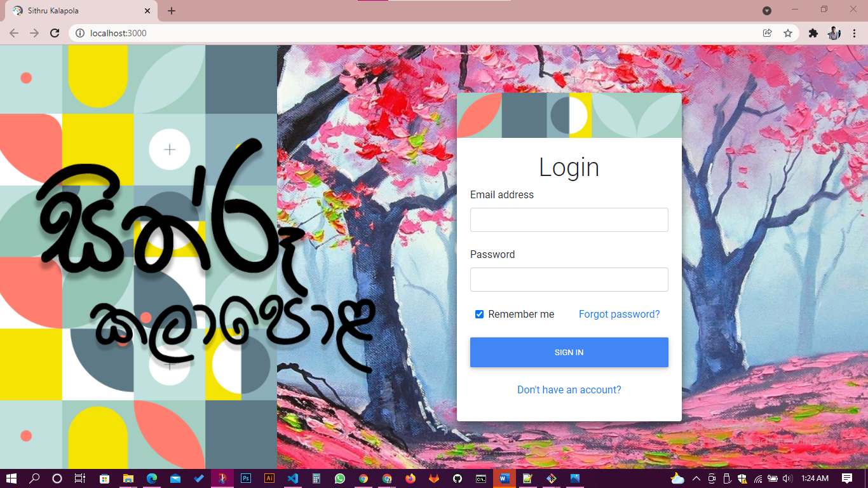Open the Extensions puzzle icon
Image resolution: width=868 pixels, height=488 pixels.
pos(813,33)
